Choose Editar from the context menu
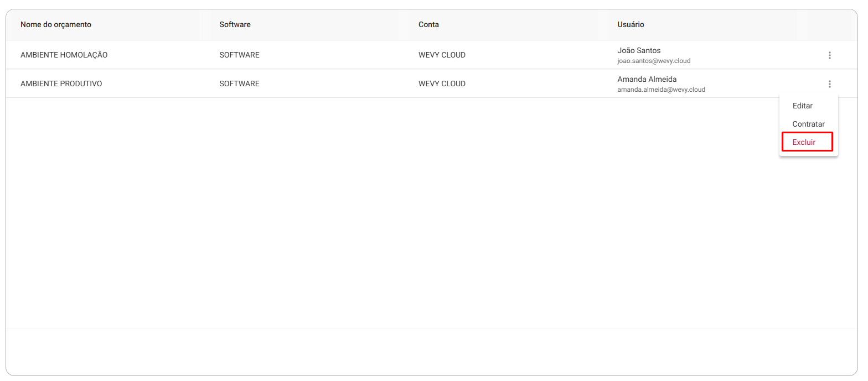The width and height of the screenshot is (868, 381). click(x=802, y=106)
